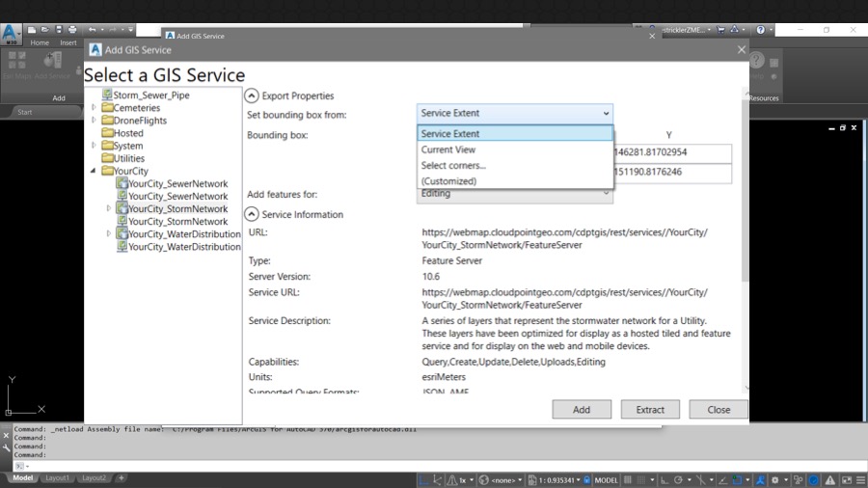868x488 pixels.
Task: Select the Hosted folder
Action: point(122,133)
